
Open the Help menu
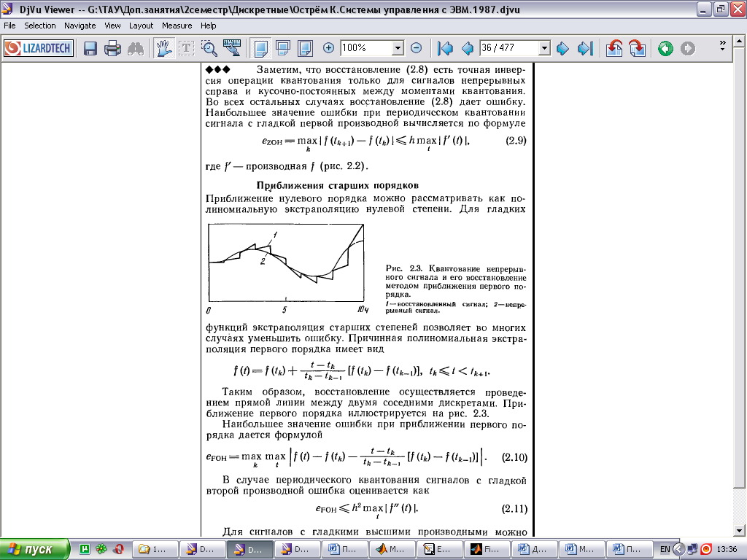(x=208, y=26)
